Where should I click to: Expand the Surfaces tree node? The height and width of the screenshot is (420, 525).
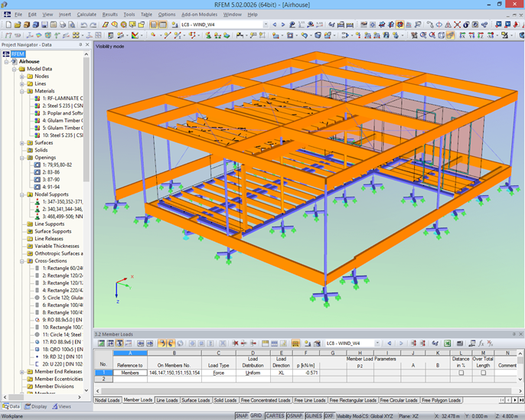point(20,142)
